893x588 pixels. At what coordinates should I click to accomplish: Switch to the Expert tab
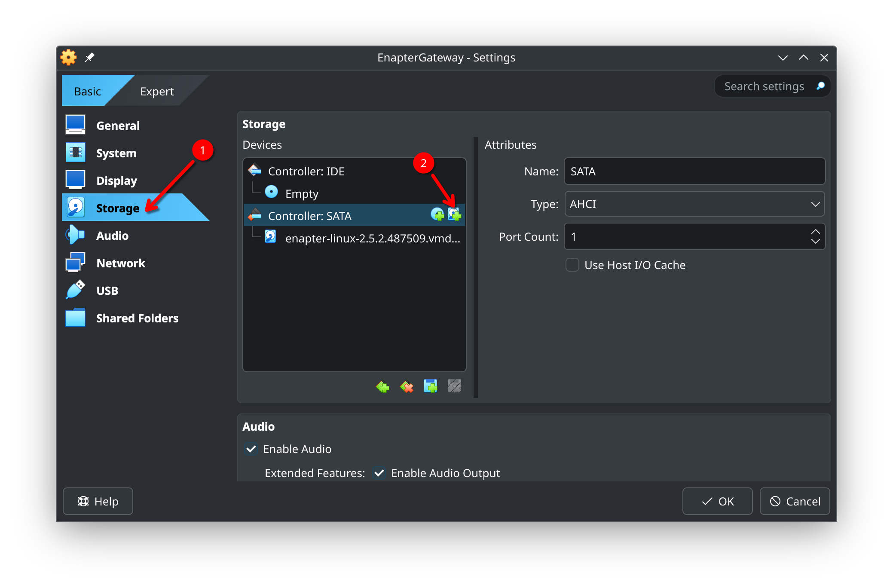[156, 91]
